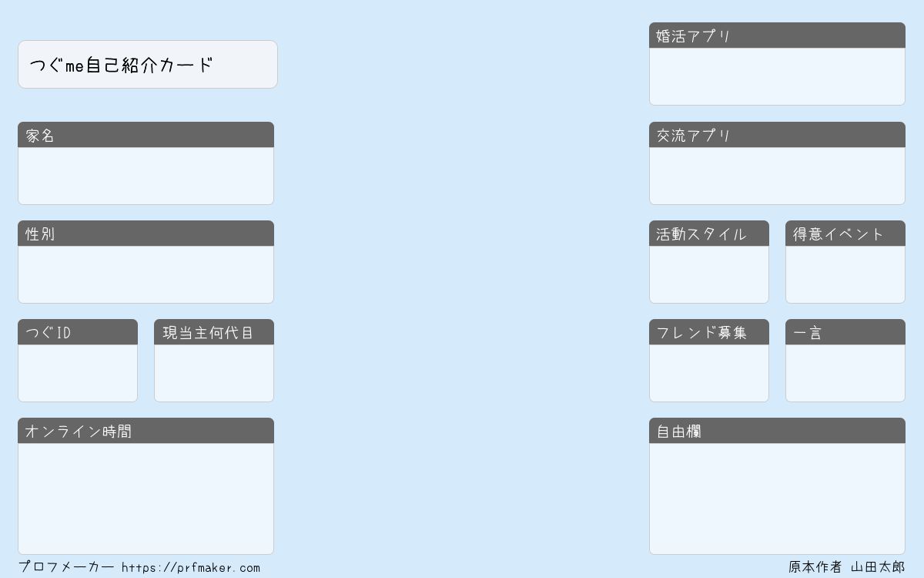Click the プロフメーカー footer text
Image resolution: width=924 pixels, height=578 pixels.
click(66, 567)
